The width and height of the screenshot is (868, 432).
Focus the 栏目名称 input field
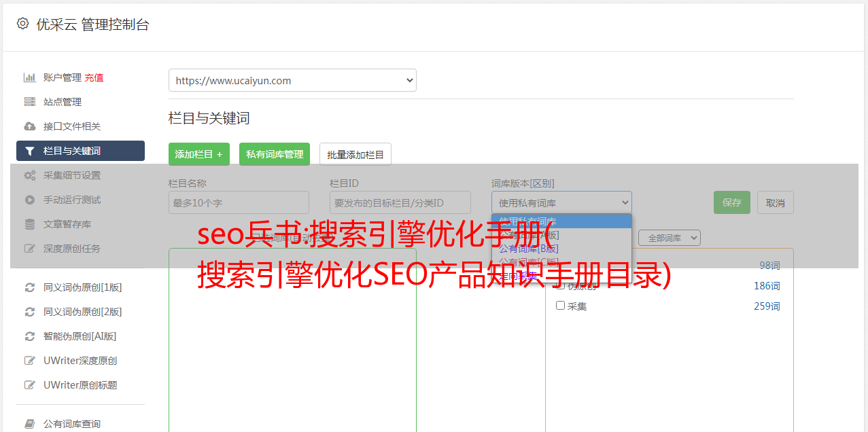[x=239, y=202]
